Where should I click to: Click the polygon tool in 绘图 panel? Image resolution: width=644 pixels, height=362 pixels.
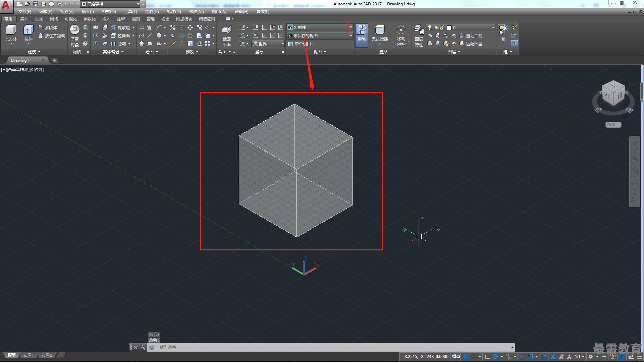click(x=142, y=44)
